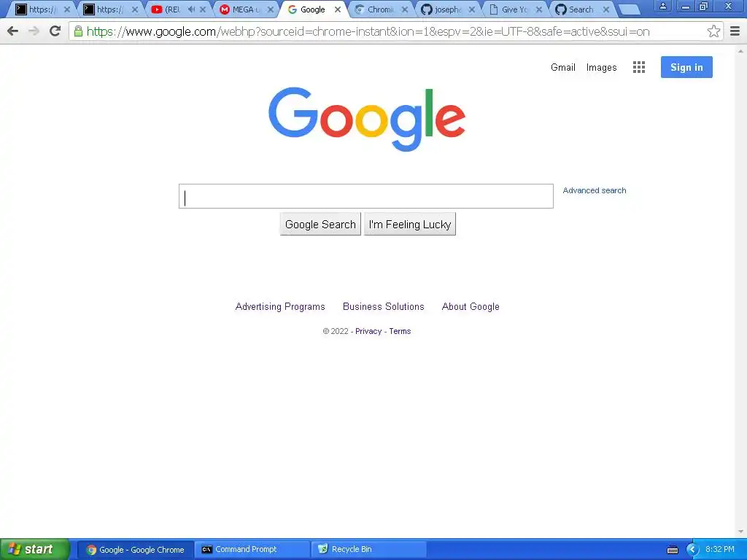Go back with the browser back arrow
The image size is (747, 560).
pos(13,31)
